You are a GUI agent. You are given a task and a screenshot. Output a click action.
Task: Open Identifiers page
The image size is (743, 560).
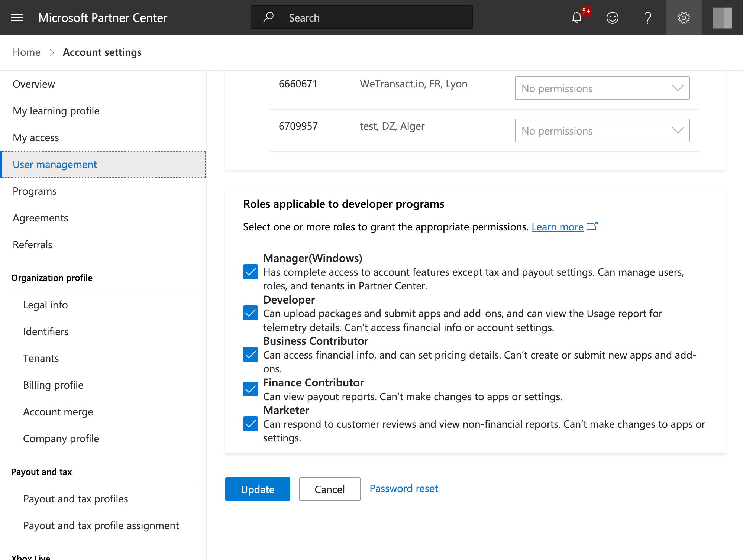[46, 331]
